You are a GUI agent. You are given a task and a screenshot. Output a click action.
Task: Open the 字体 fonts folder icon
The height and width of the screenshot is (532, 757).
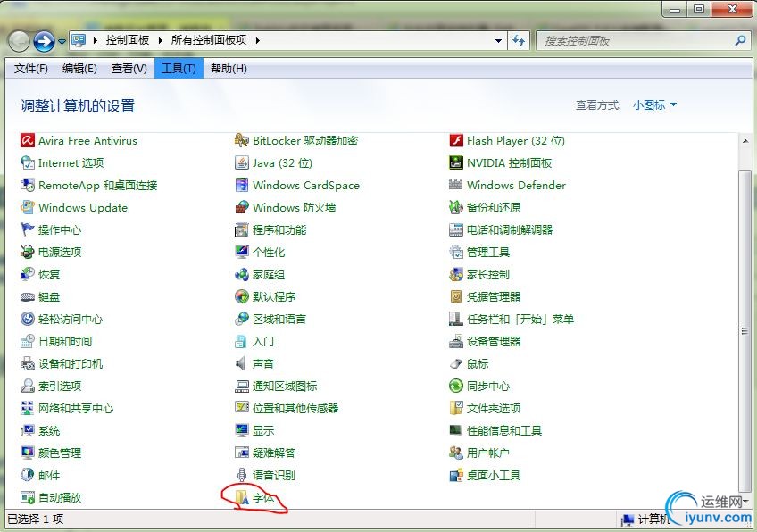tap(241, 497)
